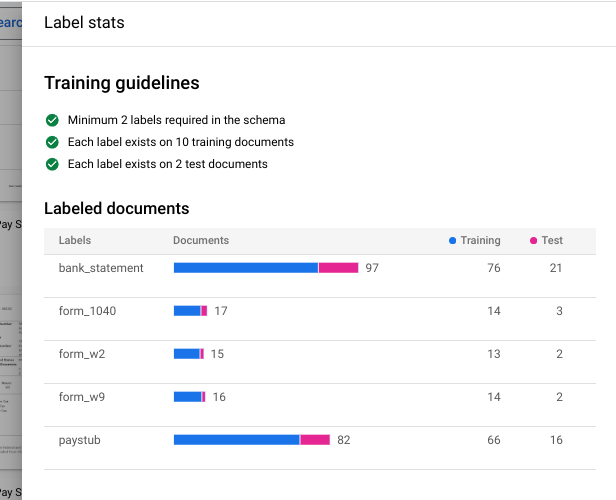Select the form_w9 label
616x500 pixels.
coord(83,397)
